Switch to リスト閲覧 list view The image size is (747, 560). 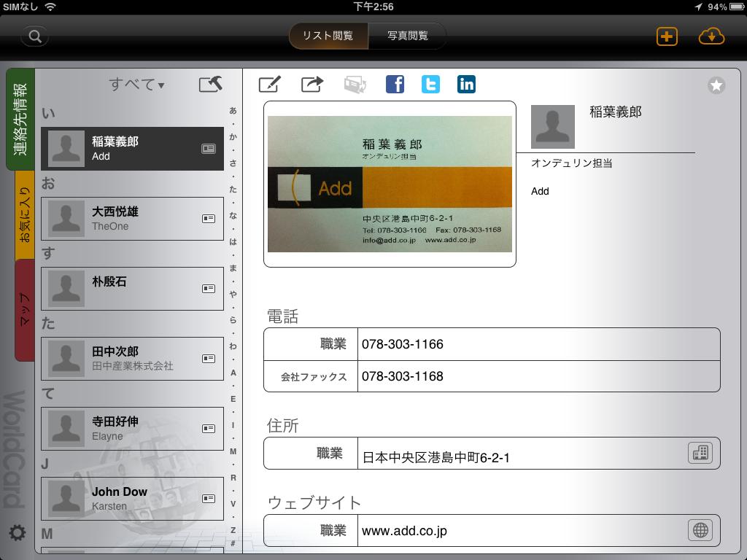pos(328,36)
